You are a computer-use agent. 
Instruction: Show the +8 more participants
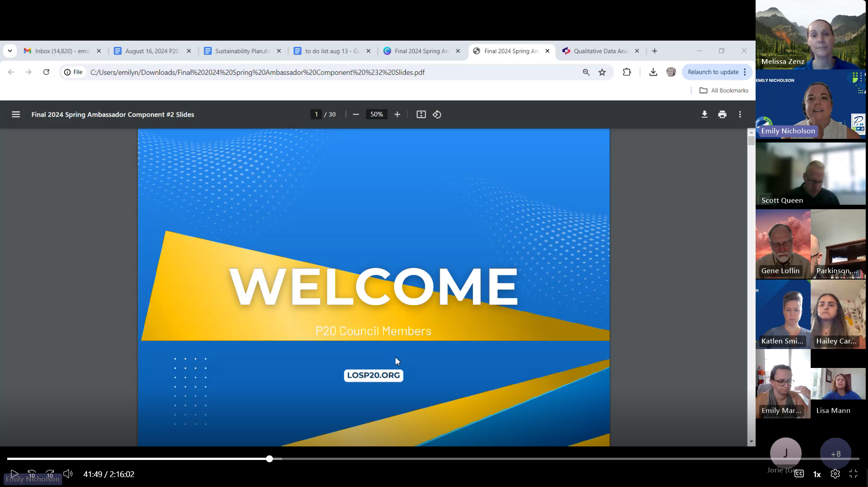coord(836,453)
